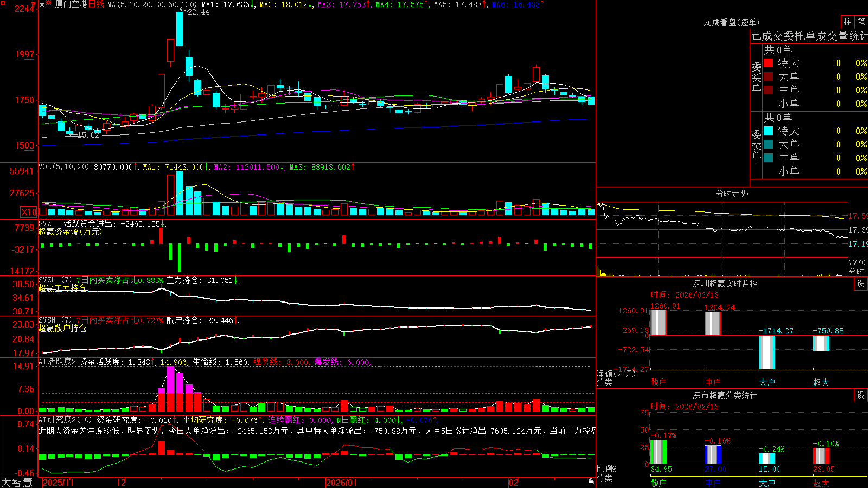Click the gray star favorite icon
Screen dimensions: 868x488
[x=42, y=4]
